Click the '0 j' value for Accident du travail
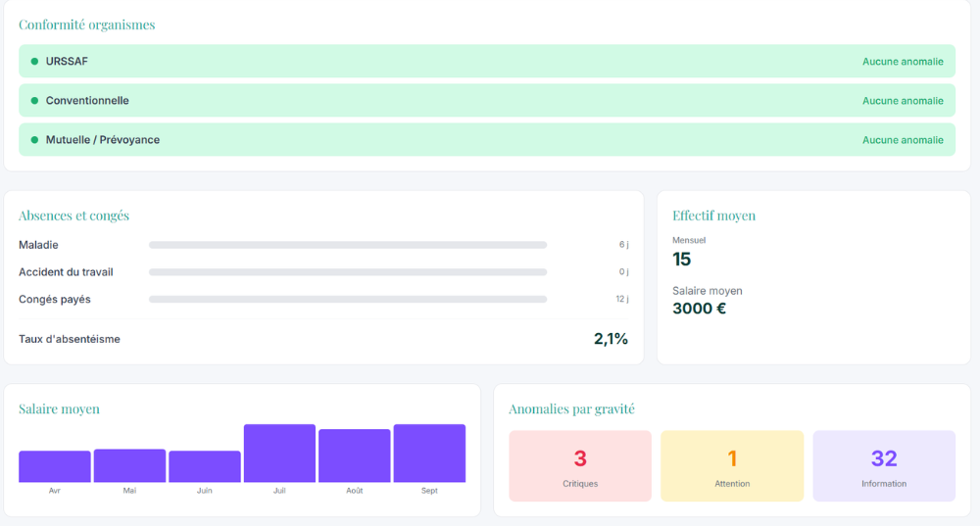 coord(623,271)
